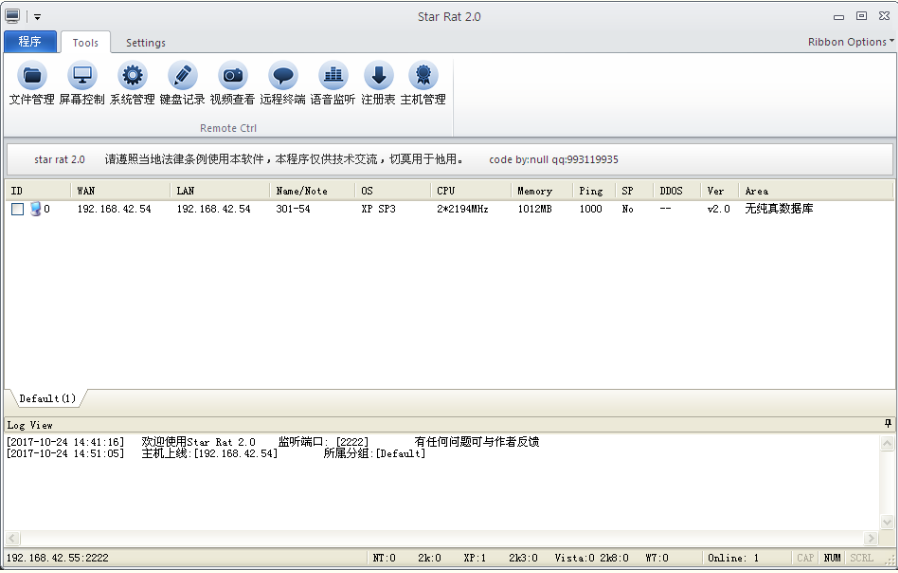Open the 注册表 registry tool

coord(378,84)
